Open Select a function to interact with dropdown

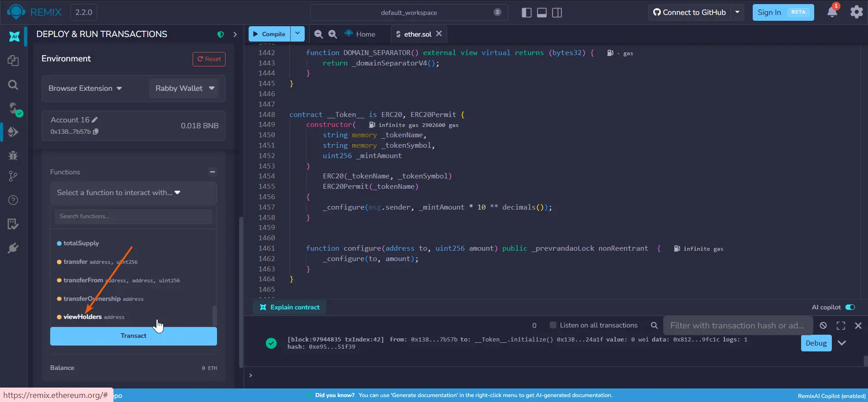coord(133,193)
